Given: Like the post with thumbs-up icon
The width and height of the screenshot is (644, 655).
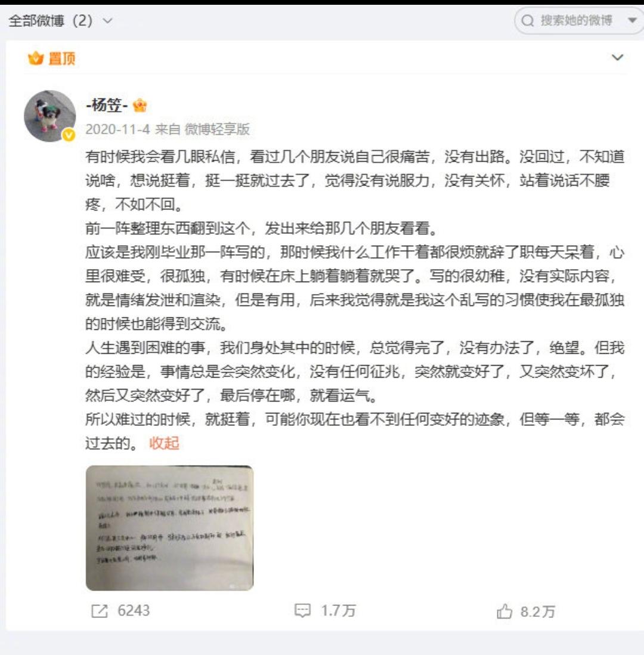Looking at the screenshot, I should 504,611.
